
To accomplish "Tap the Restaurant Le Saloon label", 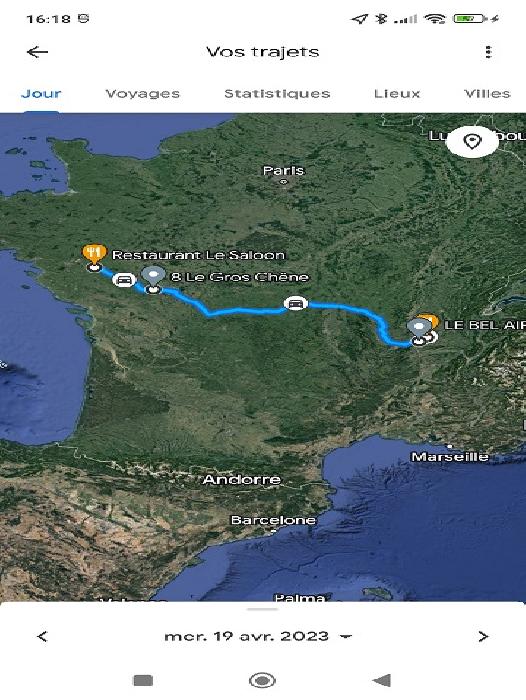I will 198,255.
